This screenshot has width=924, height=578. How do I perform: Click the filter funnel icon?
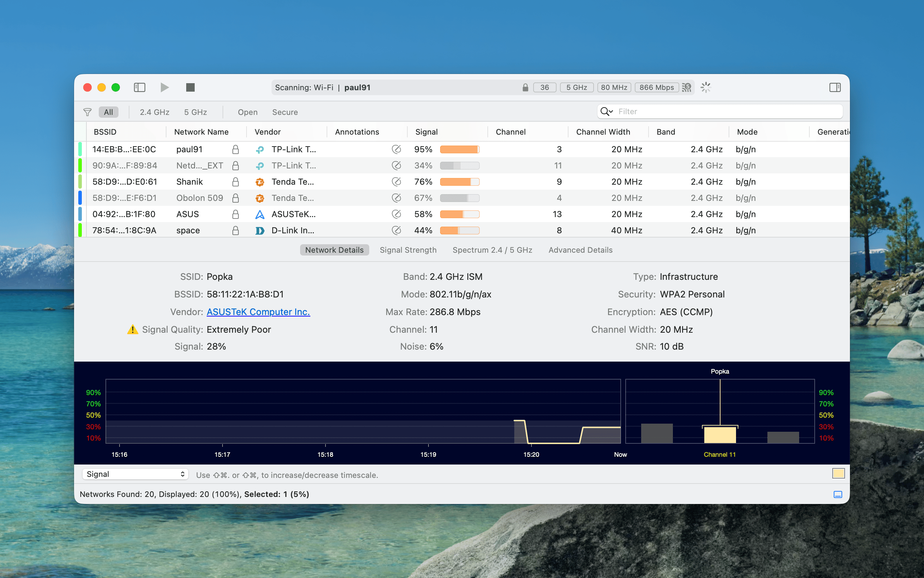click(x=87, y=112)
